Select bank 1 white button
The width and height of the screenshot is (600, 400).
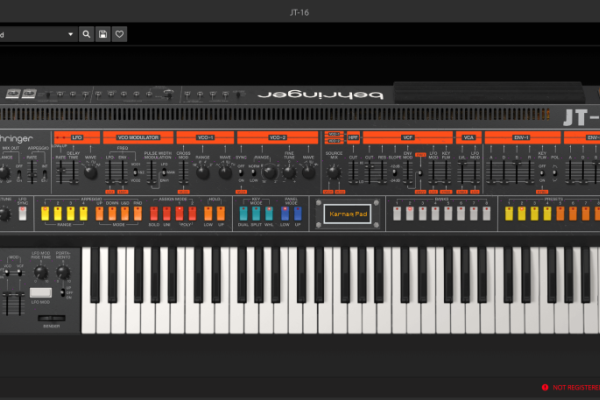click(x=397, y=214)
